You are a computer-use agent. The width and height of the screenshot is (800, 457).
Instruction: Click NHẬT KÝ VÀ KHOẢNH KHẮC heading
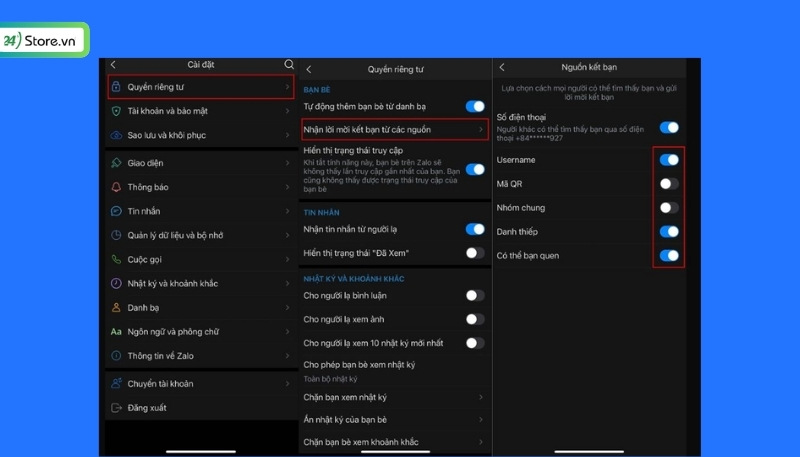click(354, 279)
